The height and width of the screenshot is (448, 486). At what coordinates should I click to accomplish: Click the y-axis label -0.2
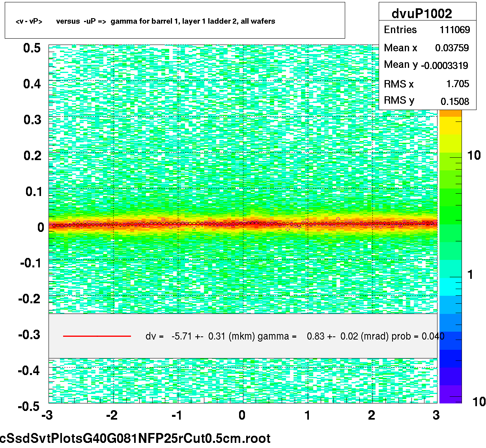tap(29, 299)
